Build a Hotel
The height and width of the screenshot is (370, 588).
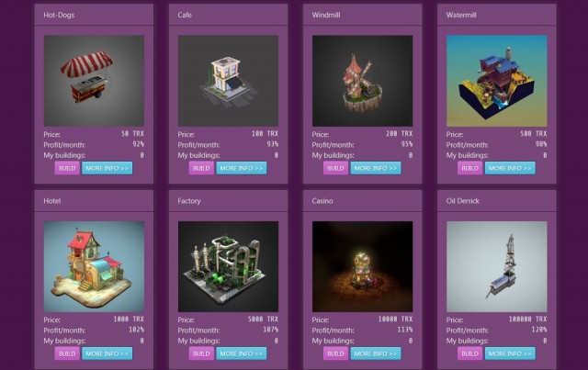click(67, 353)
